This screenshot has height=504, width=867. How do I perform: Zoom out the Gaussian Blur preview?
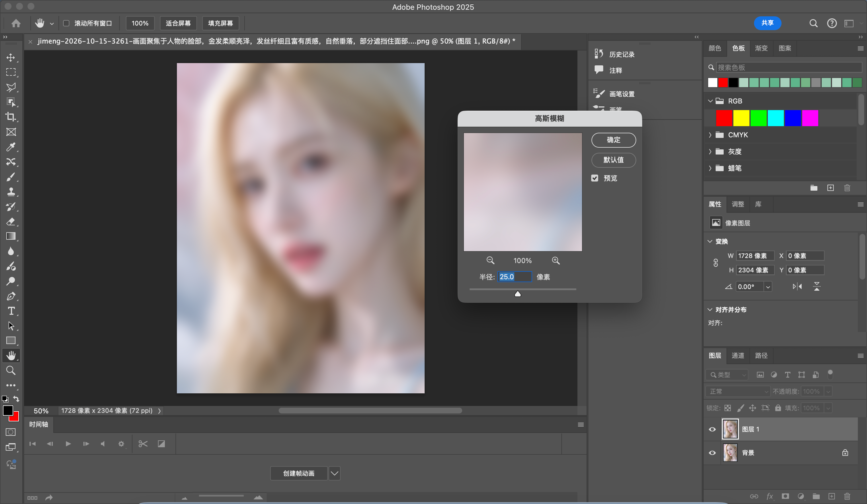pyautogui.click(x=490, y=260)
